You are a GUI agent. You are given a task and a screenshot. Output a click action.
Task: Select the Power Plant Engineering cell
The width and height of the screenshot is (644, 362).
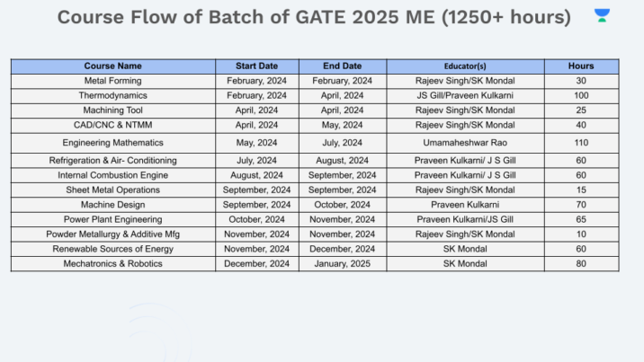click(x=113, y=219)
